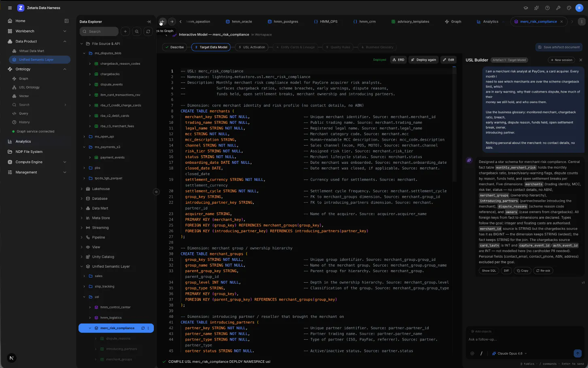This screenshot has height=368, width=588.
Task: Open the ERD diagram view
Action: (x=398, y=60)
